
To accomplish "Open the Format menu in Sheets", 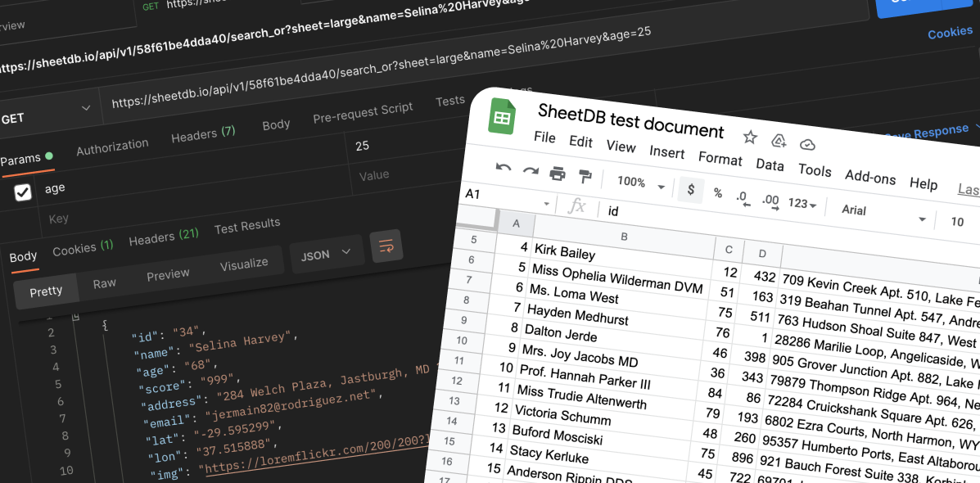I will click(720, 160).
